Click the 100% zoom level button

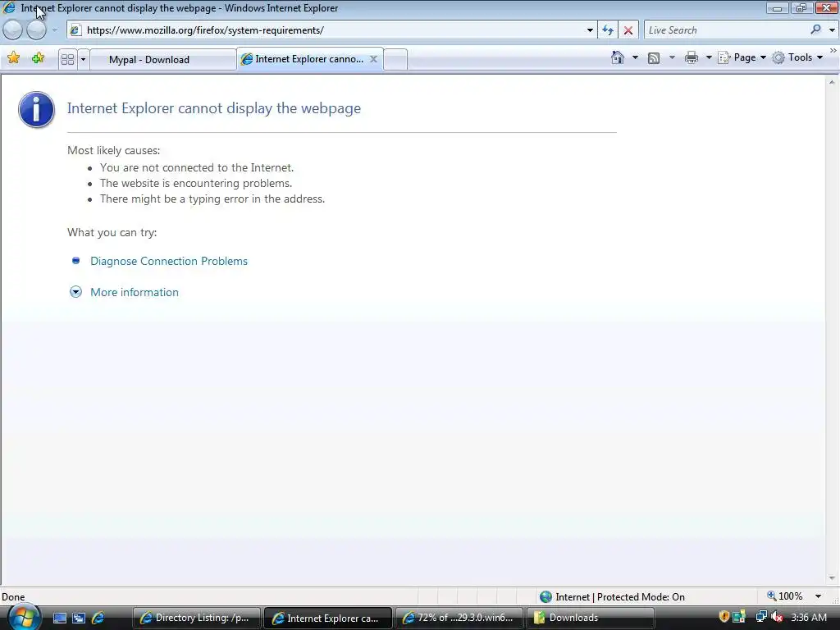(x=785, y=596)
